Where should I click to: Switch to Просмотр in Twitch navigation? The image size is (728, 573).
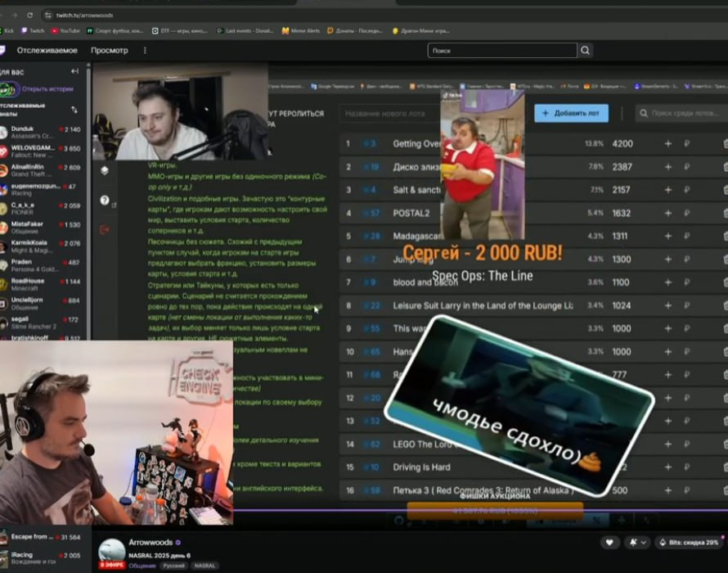pos(109,50)
